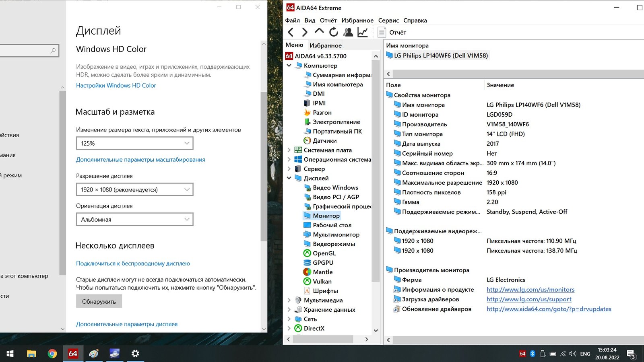Open the aida64.com drvupdates link
Screen dimensions: 644x362
click(x=549, y=309)
